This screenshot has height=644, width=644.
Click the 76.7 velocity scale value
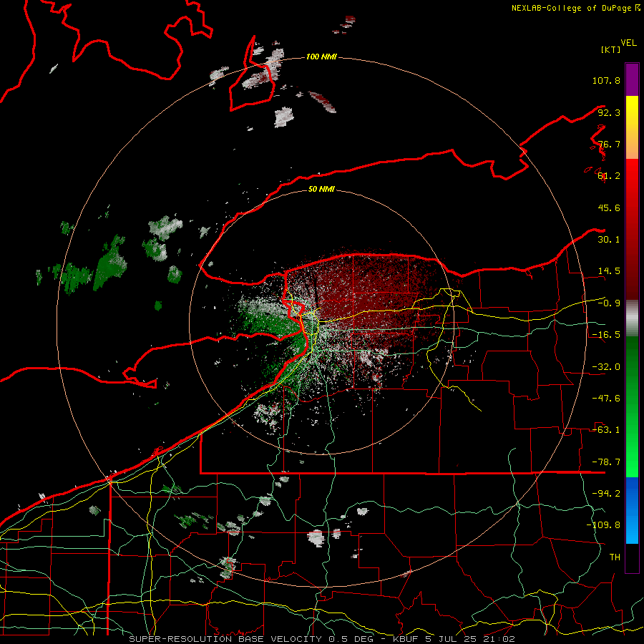click(609, 144)
